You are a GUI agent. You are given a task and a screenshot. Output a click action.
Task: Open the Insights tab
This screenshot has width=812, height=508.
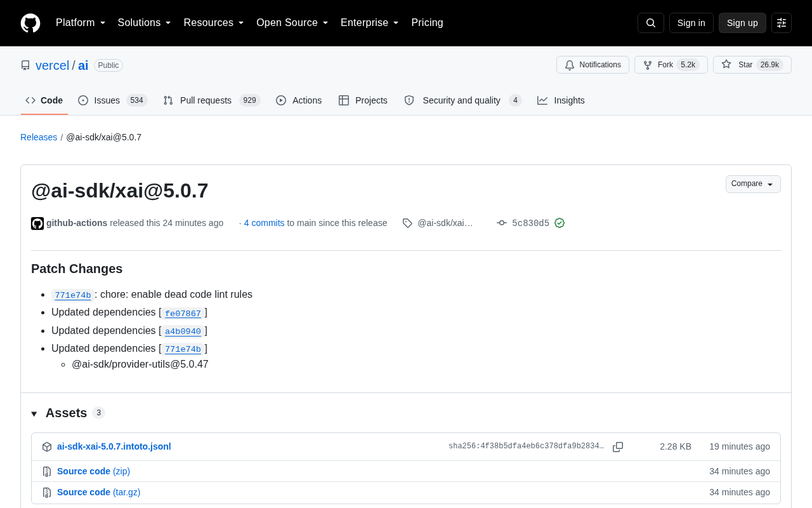click(561, 100)
